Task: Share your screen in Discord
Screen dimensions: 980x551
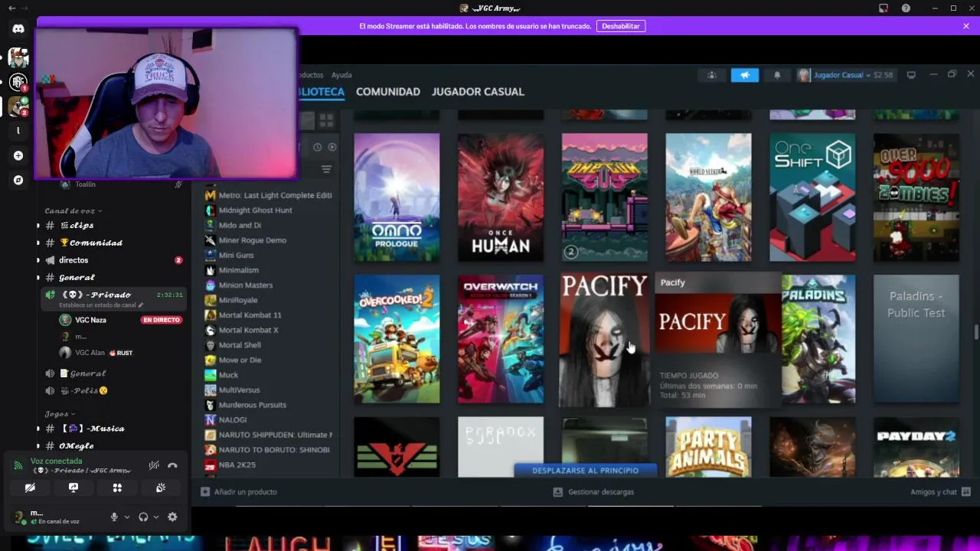Action: pyautogui.click(x=73, y=487)
